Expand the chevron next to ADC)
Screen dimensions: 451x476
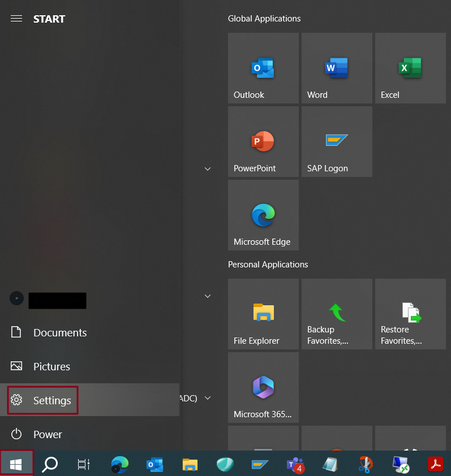tap(208, 398)
